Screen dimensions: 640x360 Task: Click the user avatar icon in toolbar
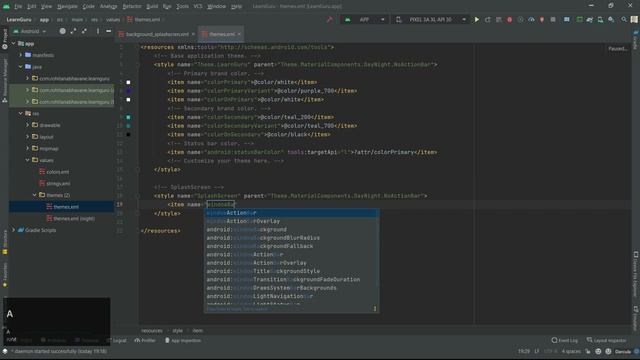pyautogui.click(x=634, y=20)
